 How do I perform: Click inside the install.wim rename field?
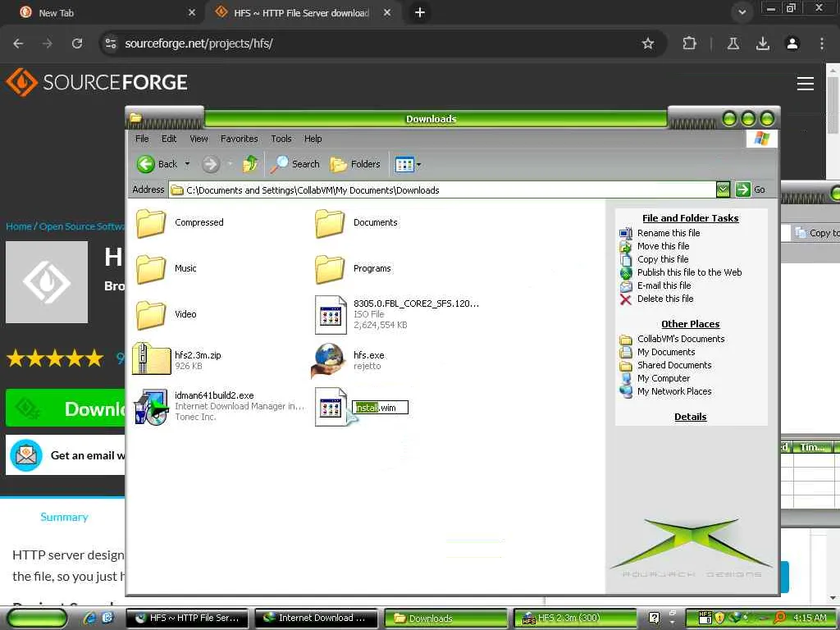point(380,408)
